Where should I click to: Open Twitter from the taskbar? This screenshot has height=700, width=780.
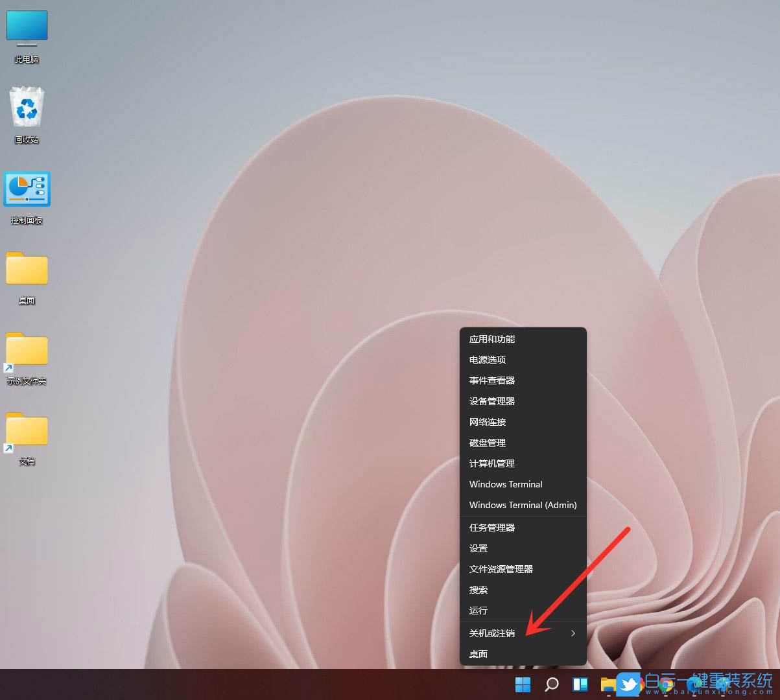628,684
